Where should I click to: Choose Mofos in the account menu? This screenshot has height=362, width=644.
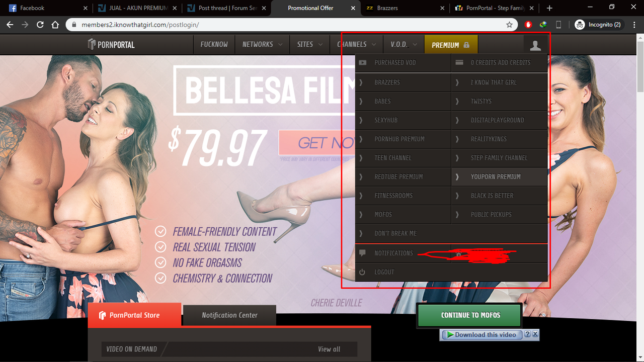point(403,214)
